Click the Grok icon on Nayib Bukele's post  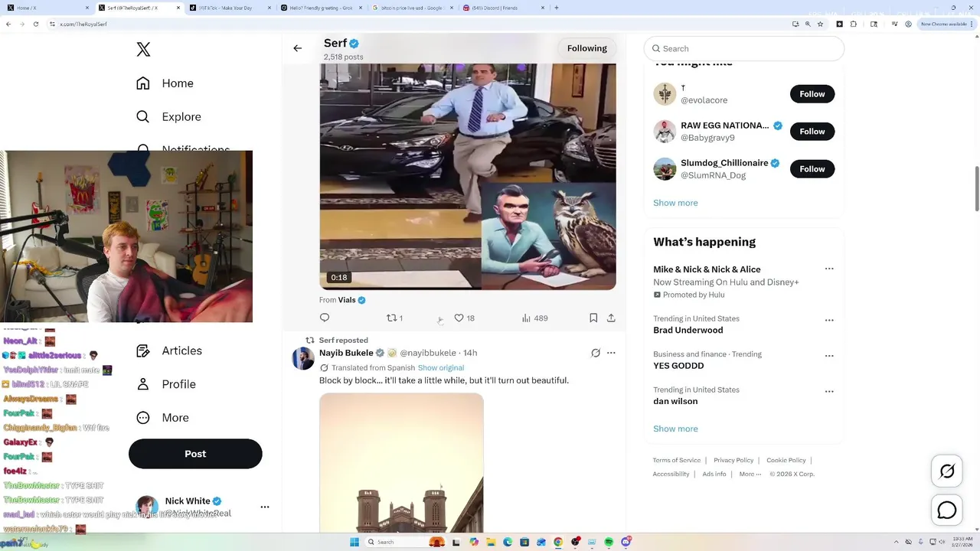[x=596, y=353]
